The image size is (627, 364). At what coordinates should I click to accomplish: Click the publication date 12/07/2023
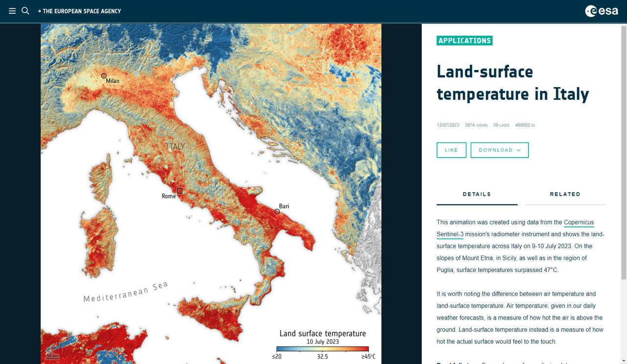[x=448, y=125]
